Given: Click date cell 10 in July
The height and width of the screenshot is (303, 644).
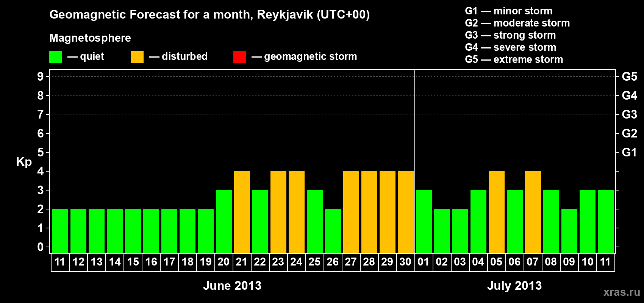Looking at the screenshot, I should (x=588, y=262).
